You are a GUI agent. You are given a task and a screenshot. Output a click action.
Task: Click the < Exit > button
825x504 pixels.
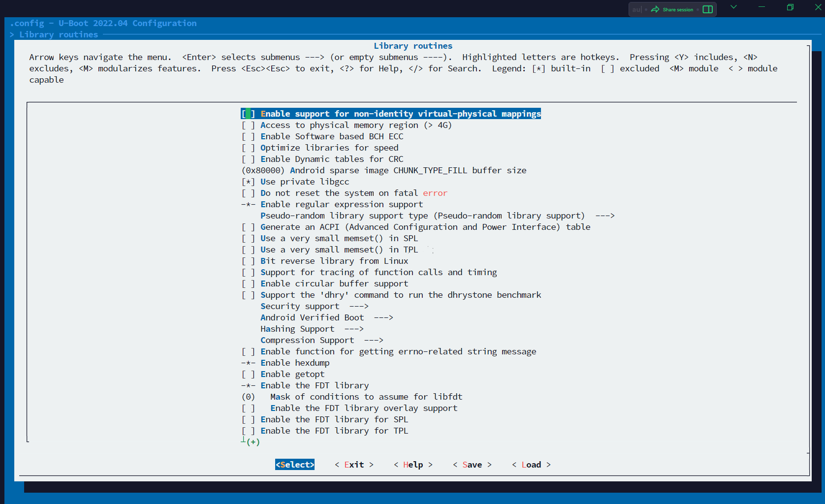point(354,465)
